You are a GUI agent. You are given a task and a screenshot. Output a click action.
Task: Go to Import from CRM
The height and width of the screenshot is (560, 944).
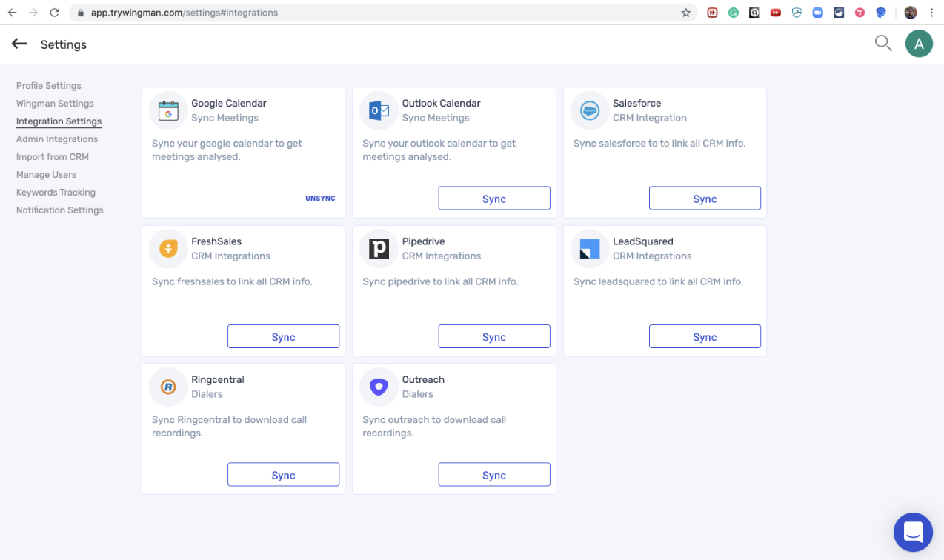point(53,157)
